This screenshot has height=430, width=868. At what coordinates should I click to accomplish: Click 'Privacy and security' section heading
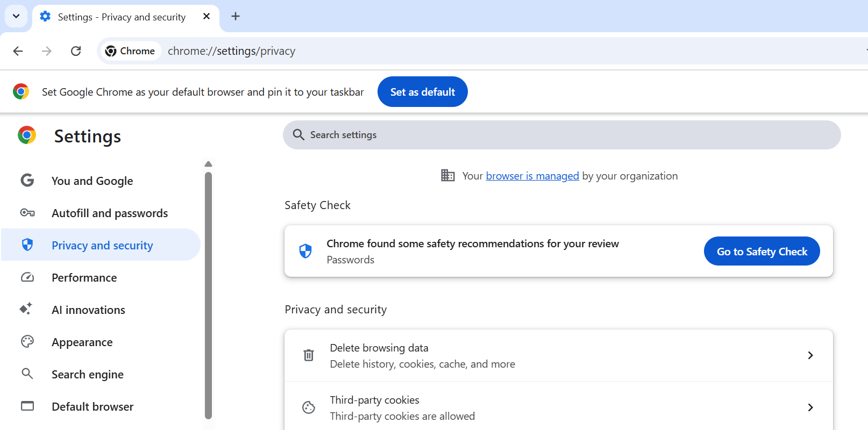pos(336,310)
